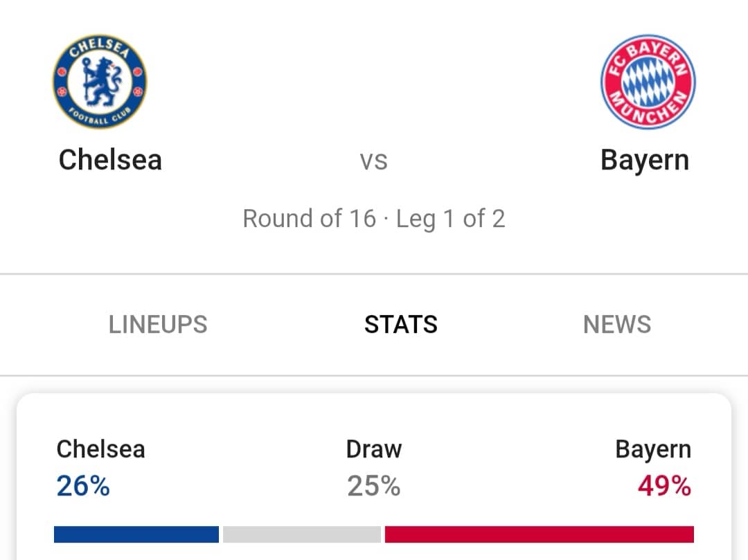Click the 'Round of 16' text
This screenshot has height=560, width=748.
click(x=309, y=219)
